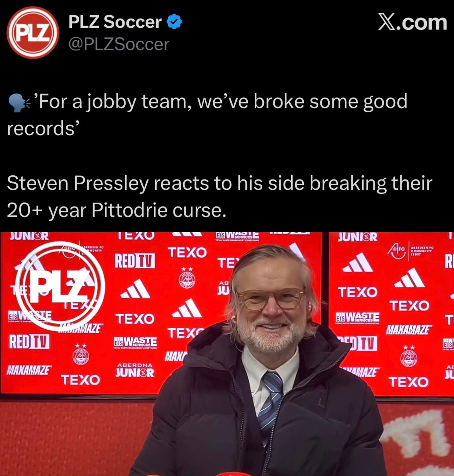This screenshot has width=454, height=476.
Task: Open the PLZ Soccer profile avatar
Action: 33,32
